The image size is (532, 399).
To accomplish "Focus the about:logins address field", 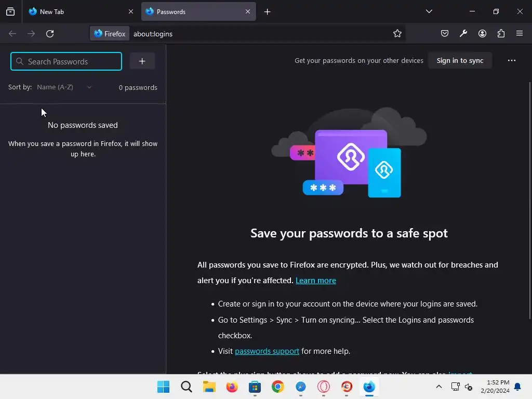I will coord(261,34).
